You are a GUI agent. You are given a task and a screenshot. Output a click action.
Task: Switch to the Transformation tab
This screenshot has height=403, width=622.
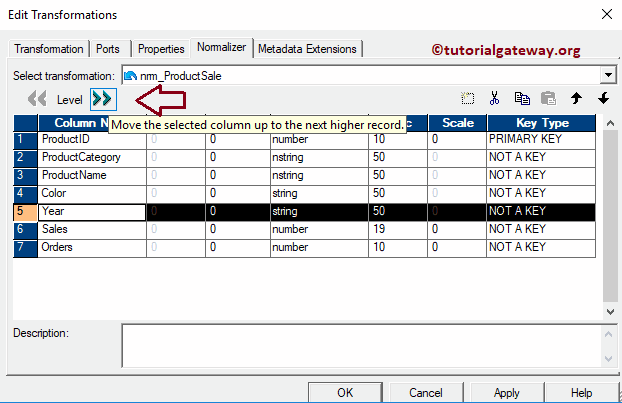(x=49, y=49)
